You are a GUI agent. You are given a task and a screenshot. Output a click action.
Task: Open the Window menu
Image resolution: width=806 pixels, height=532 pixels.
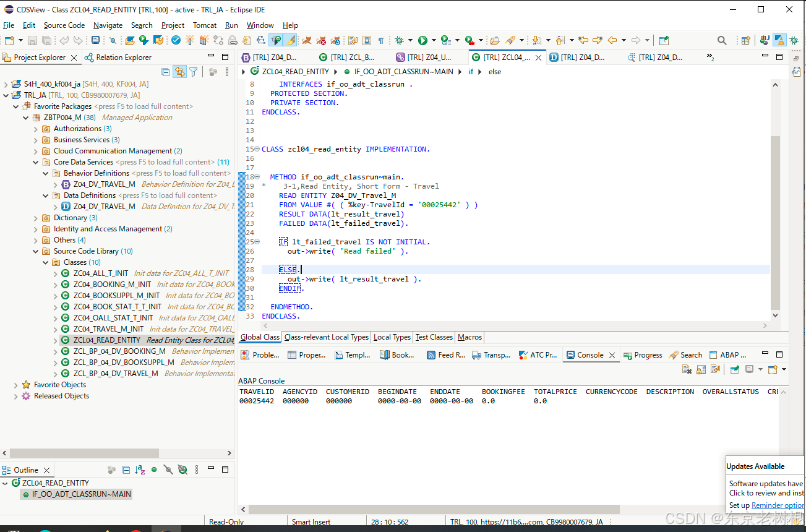coord(260,25)
